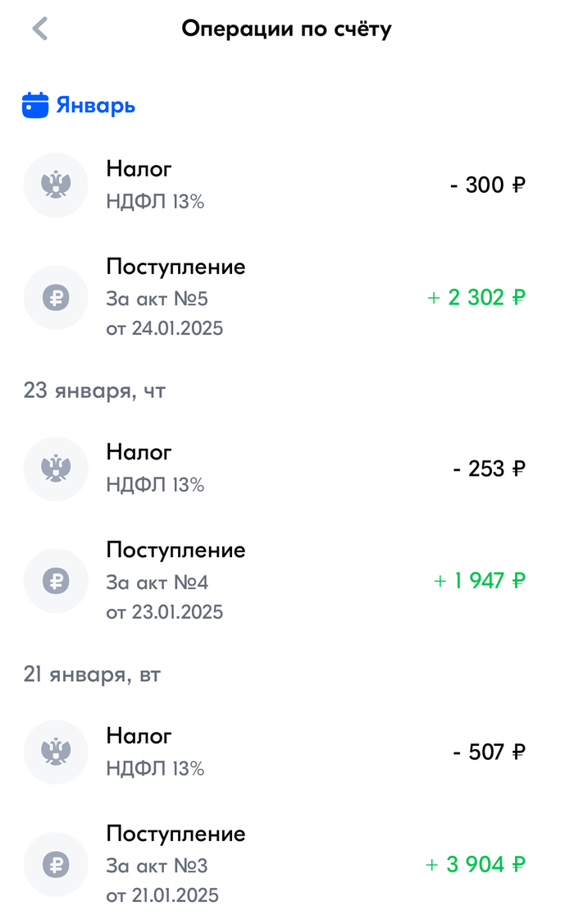Tap the emblem icon for the 507 ₽ tax

tap(56, 752)
